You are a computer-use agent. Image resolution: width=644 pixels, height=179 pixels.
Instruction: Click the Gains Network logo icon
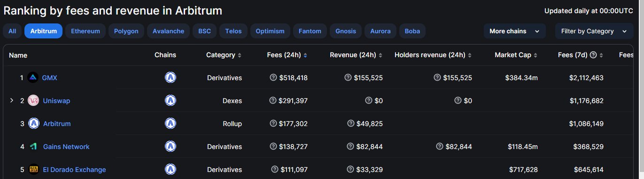(33, 147)
